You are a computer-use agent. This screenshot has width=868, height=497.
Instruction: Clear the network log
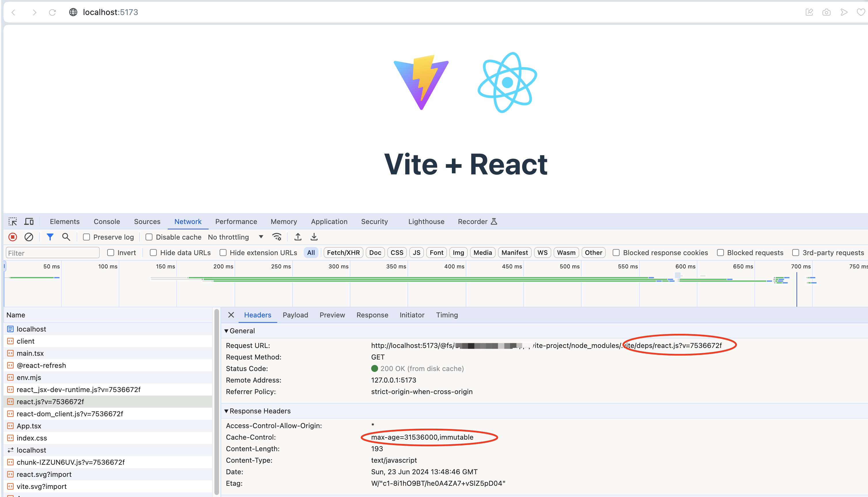tap(29, 237)
